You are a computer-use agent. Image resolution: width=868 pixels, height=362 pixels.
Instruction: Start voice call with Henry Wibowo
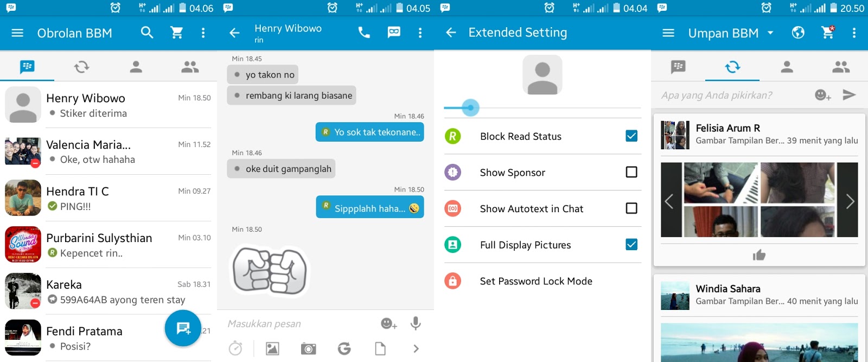[x=364, y=33]
